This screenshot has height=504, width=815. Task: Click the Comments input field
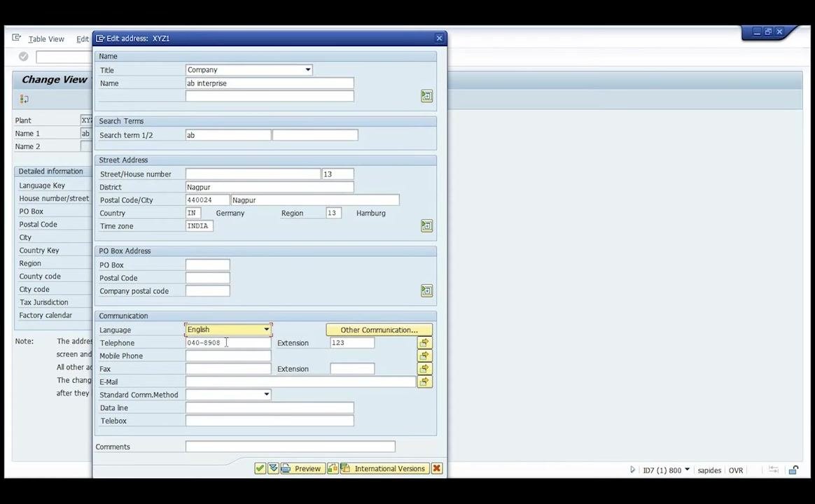[x=290, y=447]
